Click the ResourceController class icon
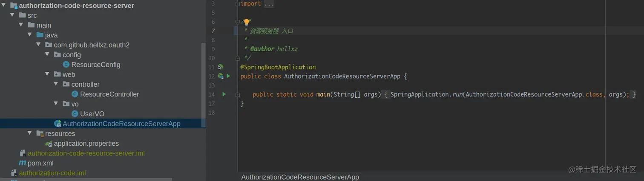 (75, 94)
